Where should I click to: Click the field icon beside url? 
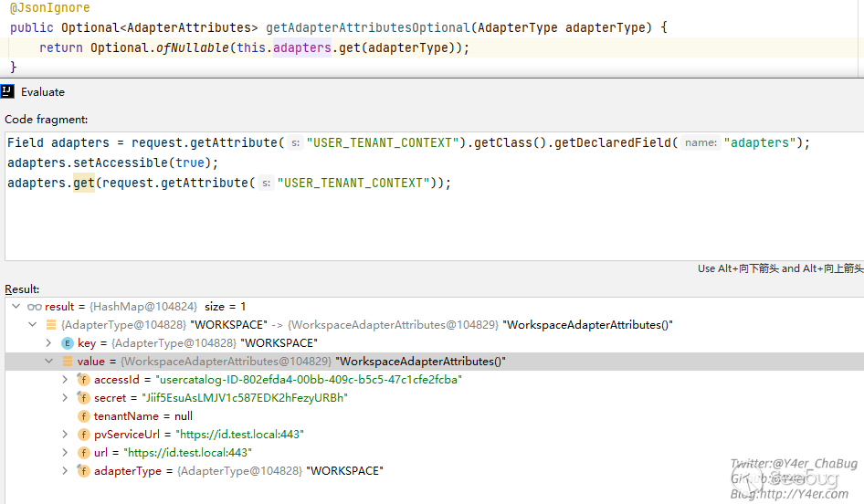pos(83,452)
